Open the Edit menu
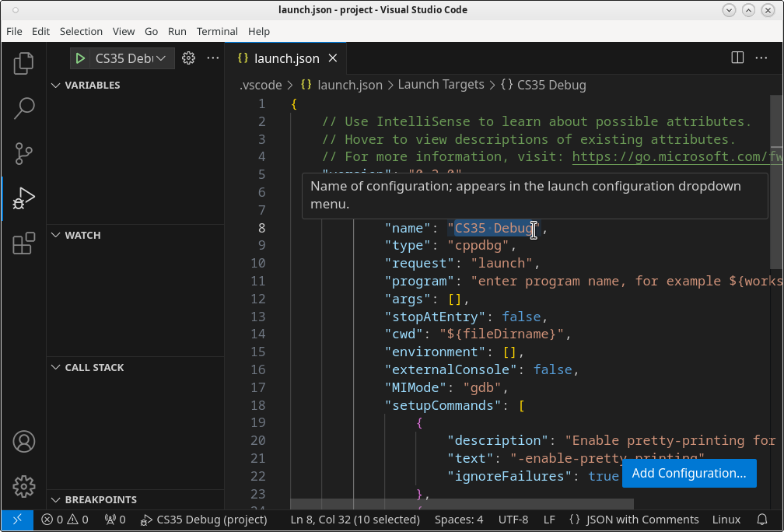 pyautogui.click(x=41, y=31)
